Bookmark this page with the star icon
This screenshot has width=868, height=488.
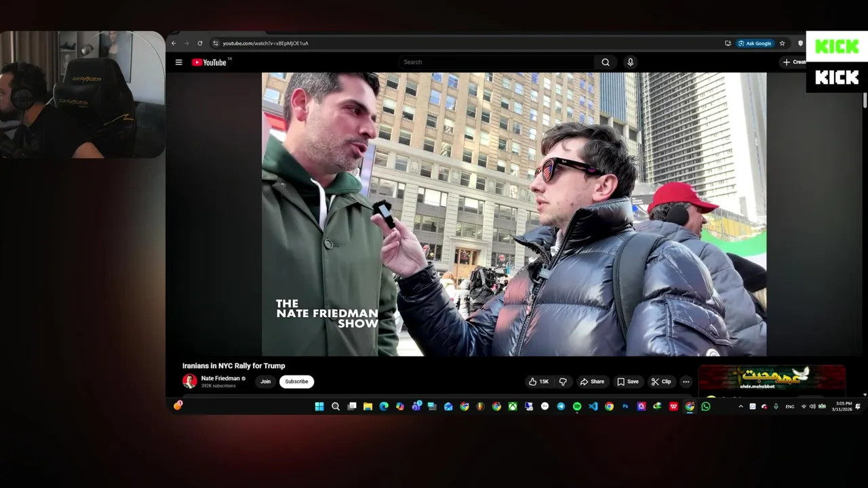[782, 43]
